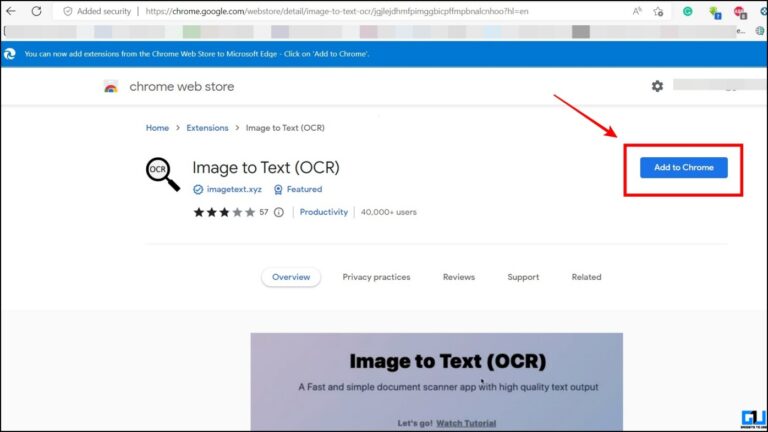Screen dimensions: 768x432
Task: Open the rating info circle icon
Action: tap(279, 212)
